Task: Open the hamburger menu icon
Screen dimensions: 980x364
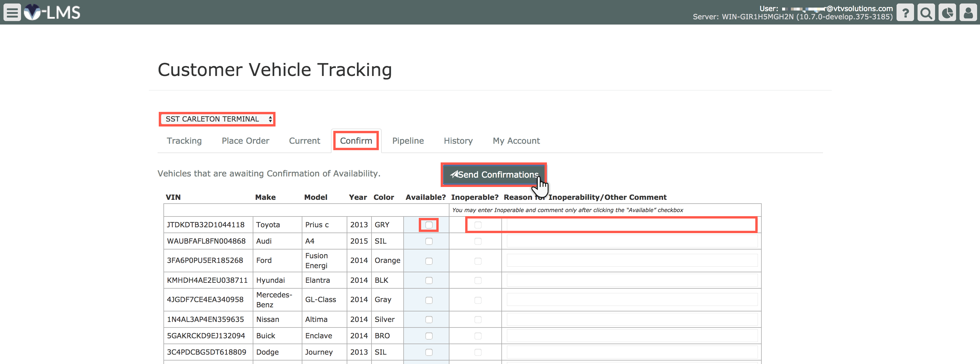Action: [x=12, y=13]
